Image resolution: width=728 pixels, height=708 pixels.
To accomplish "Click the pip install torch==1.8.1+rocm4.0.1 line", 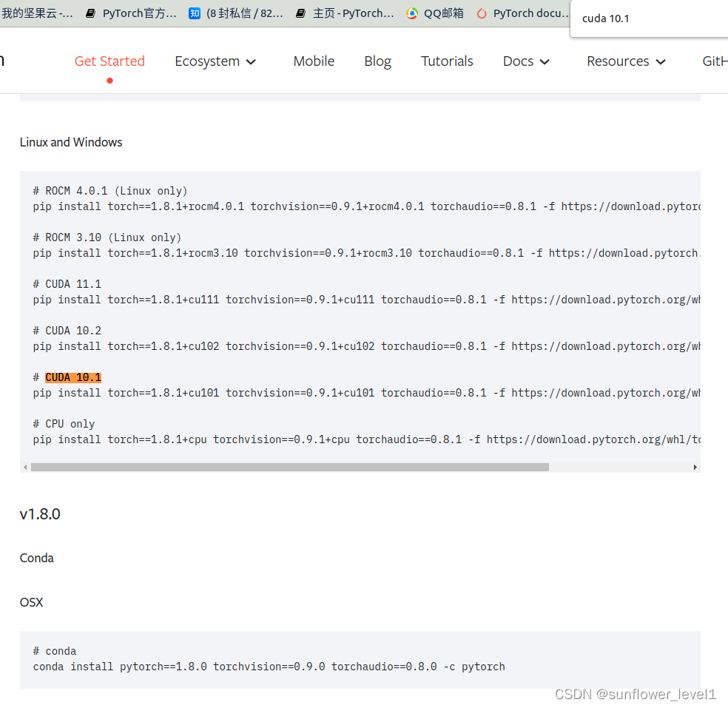I will click(366, 206).
